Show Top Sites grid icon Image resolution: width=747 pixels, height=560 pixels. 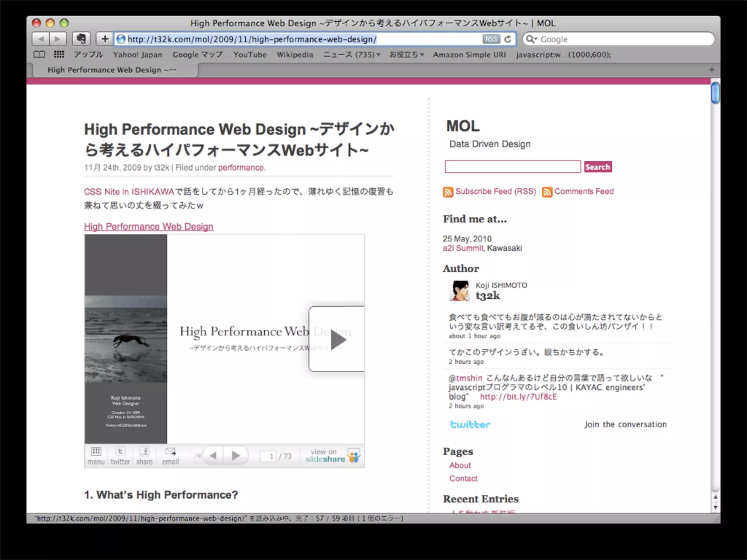(x=59, y=55)
